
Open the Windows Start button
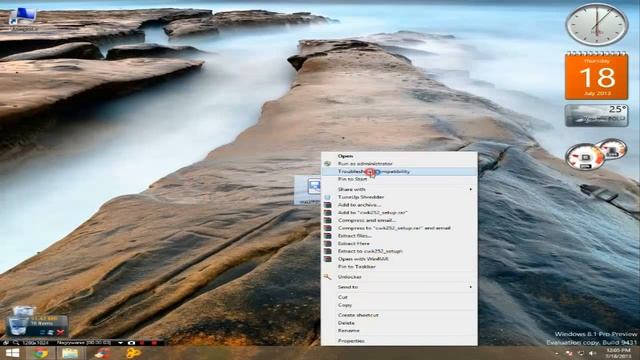(x=12, y=353)
